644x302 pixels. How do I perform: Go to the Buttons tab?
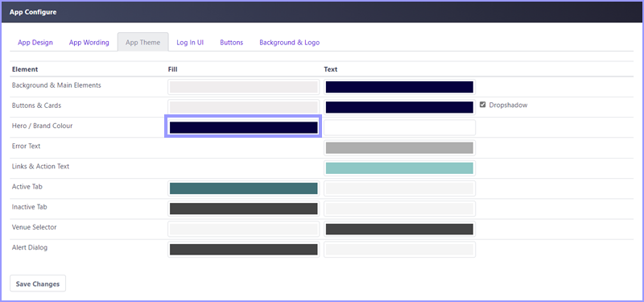coord(232,43)
